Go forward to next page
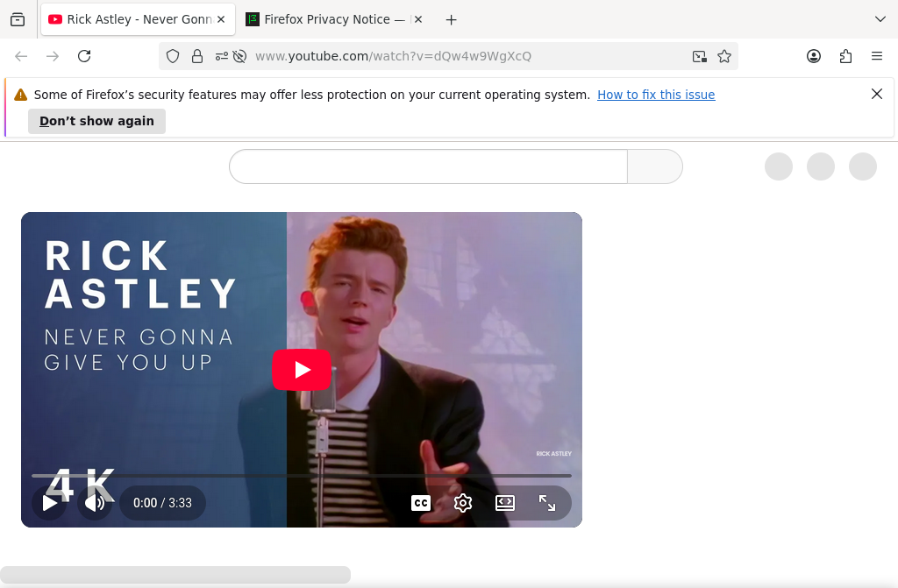Image resolution: width=898 pixels, height=588 pixels. tap(53, 56)
